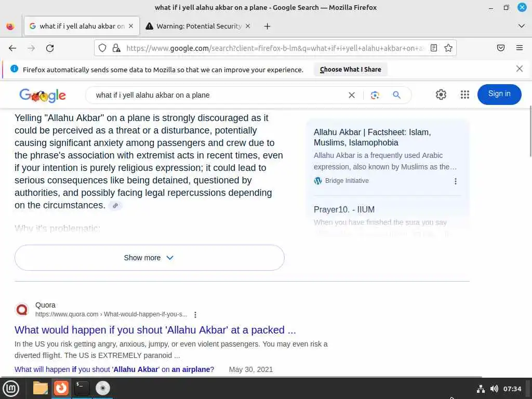The image size is (532, 399).
Task: Open the Firefox View icon
Action: (x=10, y=26)
